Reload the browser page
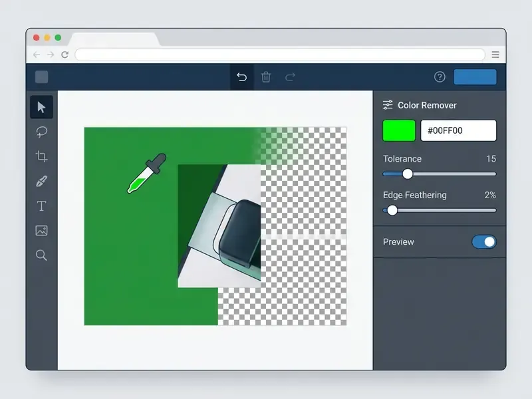This screenshot has height=399, width=532. click(x=65, y=55)
